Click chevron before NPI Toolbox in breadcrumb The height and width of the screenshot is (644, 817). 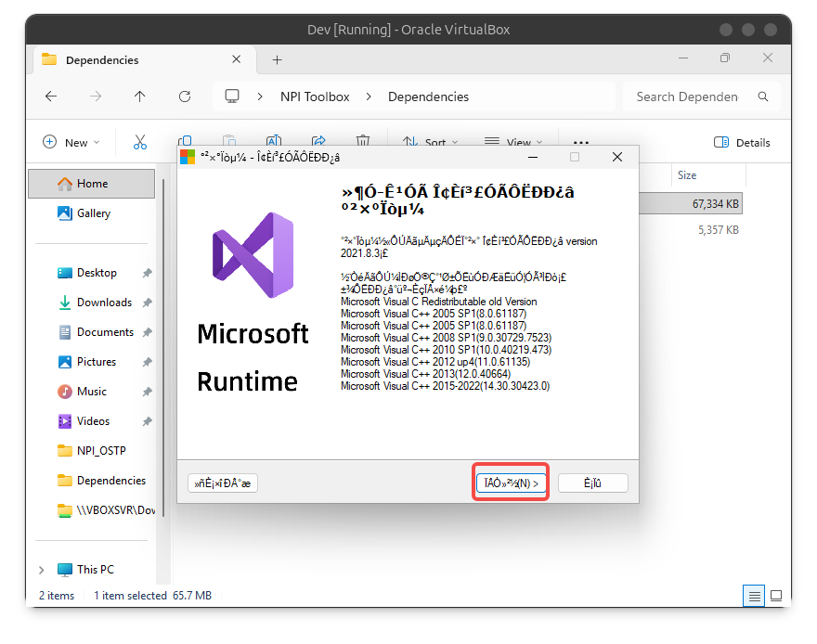point(260,97)
